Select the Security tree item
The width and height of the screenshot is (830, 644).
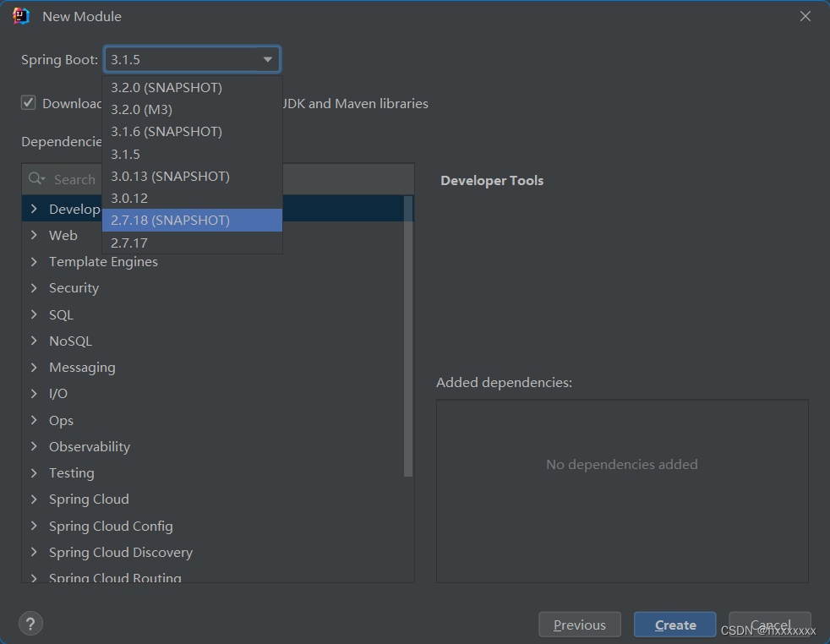pos(74,288)
